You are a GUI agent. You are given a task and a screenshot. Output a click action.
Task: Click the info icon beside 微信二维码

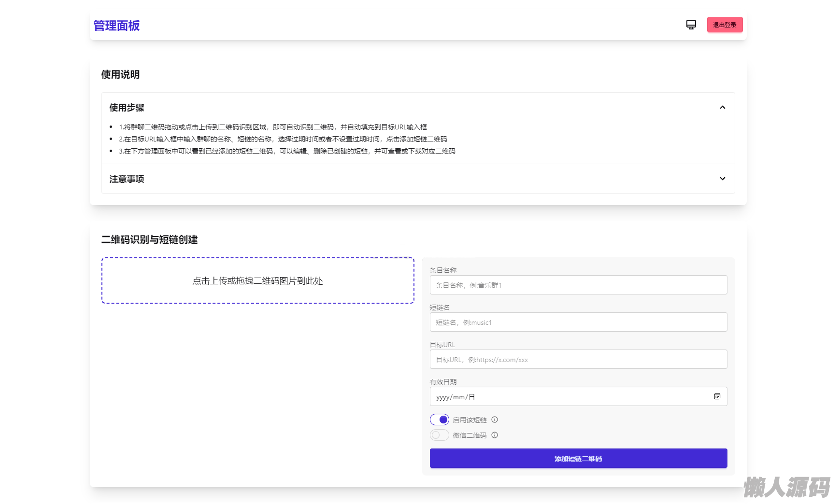tap(495, 435)
